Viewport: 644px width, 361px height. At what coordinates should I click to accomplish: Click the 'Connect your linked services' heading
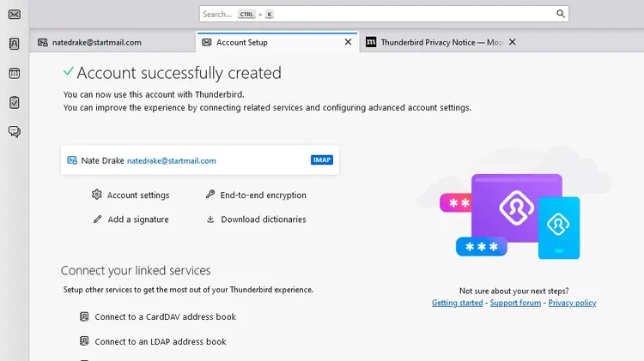pyautogui.click(x=136, y=270)
